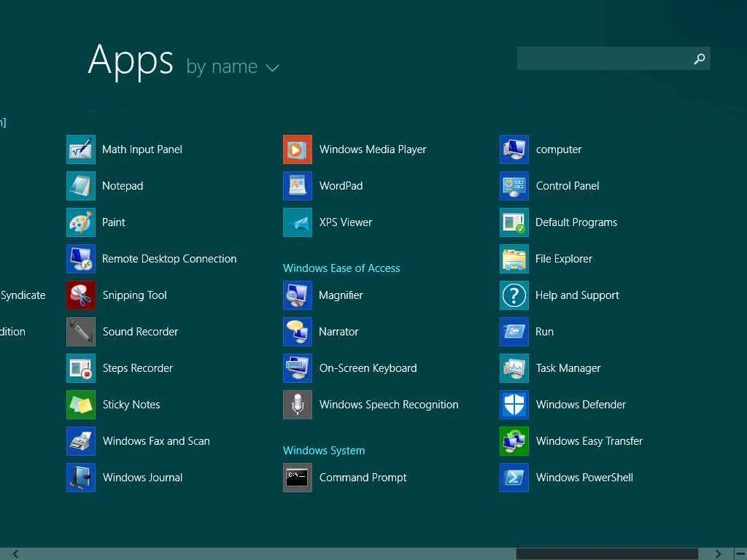
Task: Click the 'Windows Fax and Scan' label
Action: click(156, 441)
